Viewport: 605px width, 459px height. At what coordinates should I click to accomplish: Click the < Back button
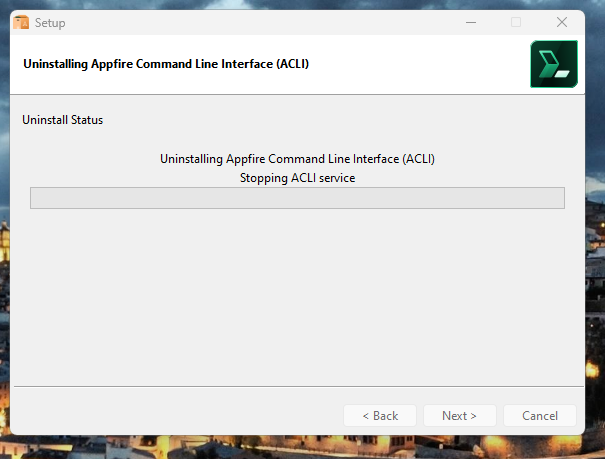380,415
